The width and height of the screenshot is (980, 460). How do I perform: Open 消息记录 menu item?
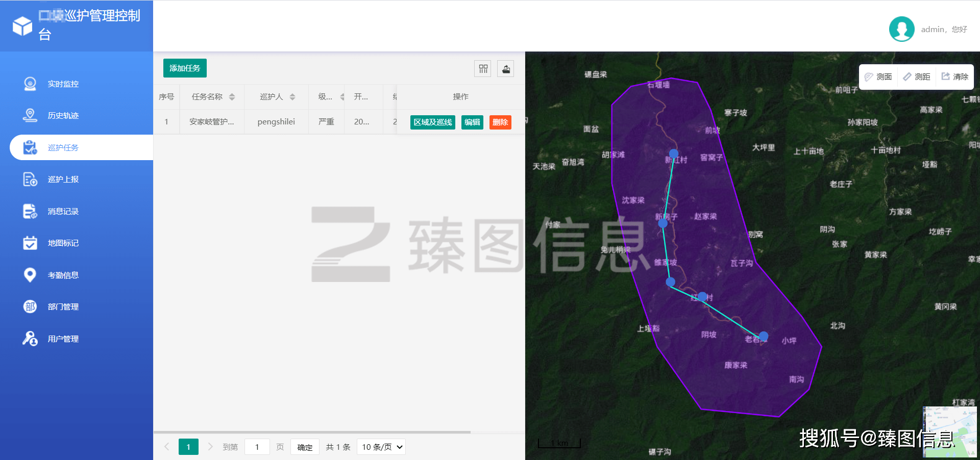[x=63, y=211]
